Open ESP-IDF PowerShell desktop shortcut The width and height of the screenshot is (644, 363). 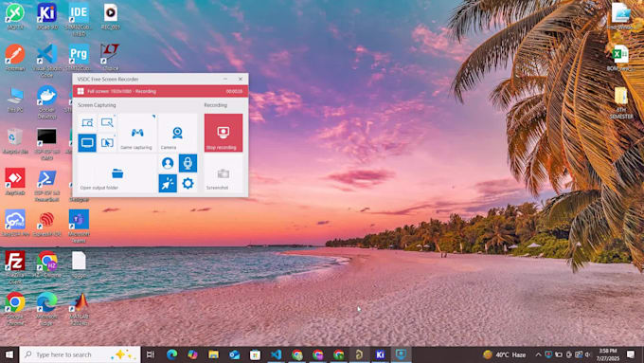[x=46, y=186]
